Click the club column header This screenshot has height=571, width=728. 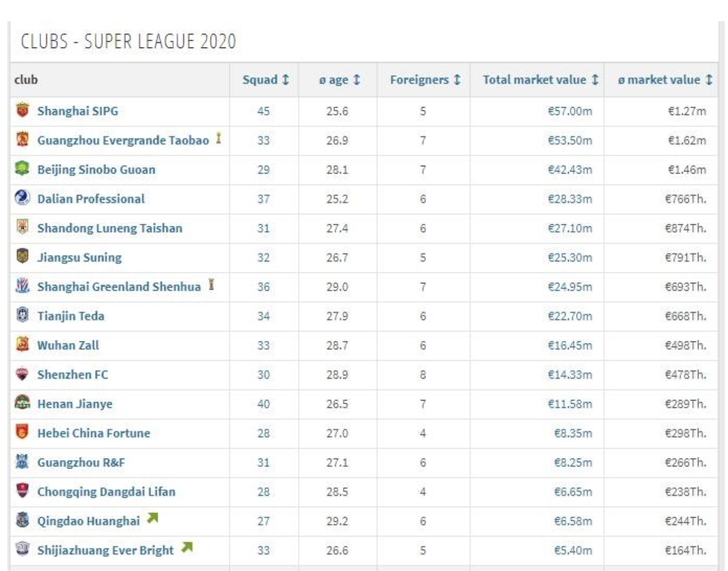pyautogui.click(x=26, y=80)
